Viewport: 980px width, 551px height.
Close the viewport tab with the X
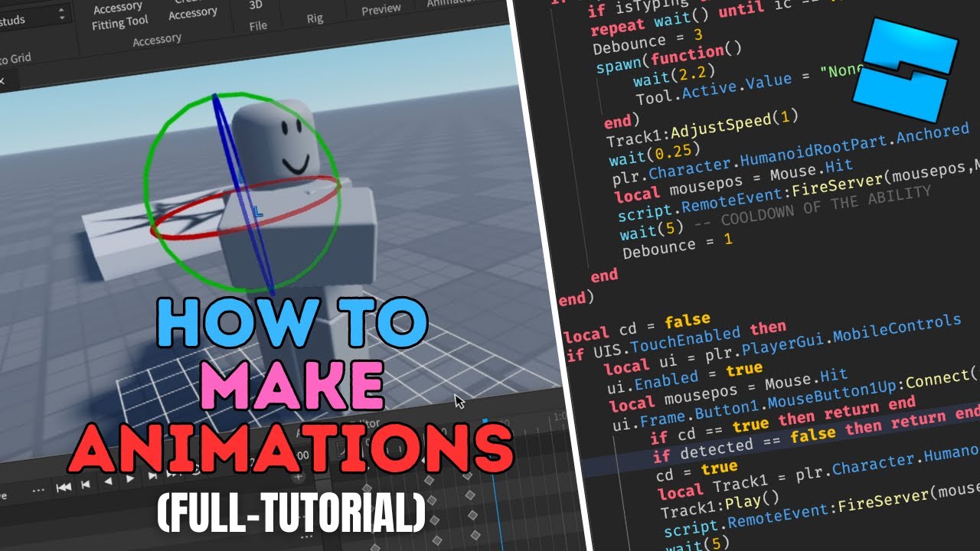pyautogui.click(x=2, y=80)
